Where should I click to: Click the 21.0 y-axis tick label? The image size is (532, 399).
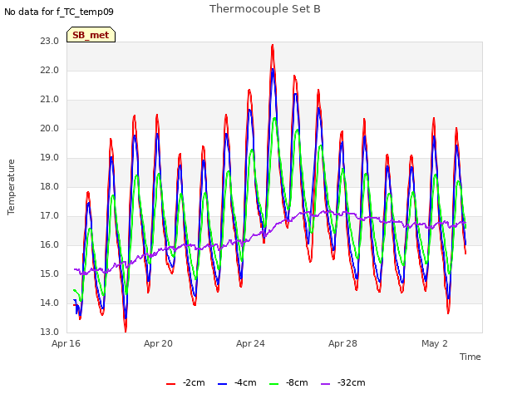coord(50,100)
